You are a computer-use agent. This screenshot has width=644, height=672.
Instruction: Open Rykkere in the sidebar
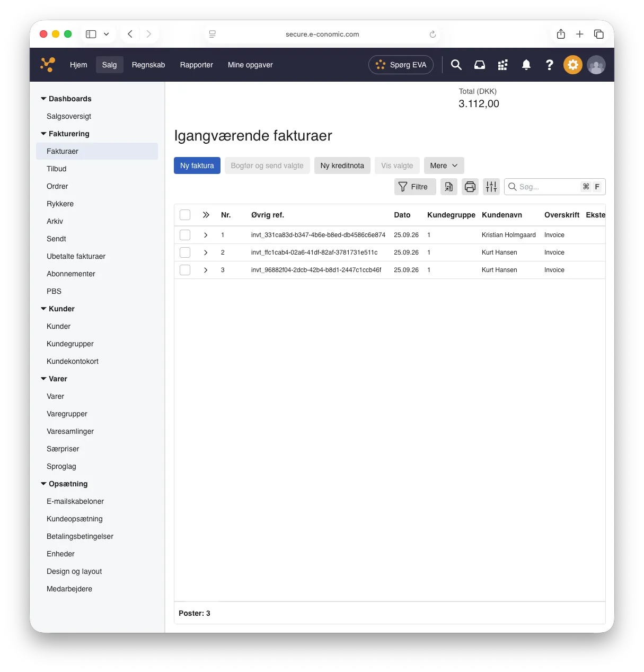click(x=60, y=204)
